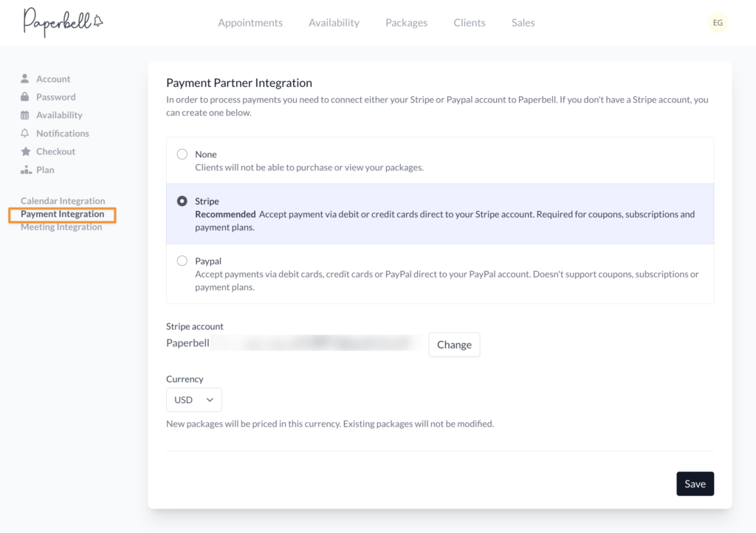Go to the Appointments tab
The image size is (756, 533).
[250, 23]
